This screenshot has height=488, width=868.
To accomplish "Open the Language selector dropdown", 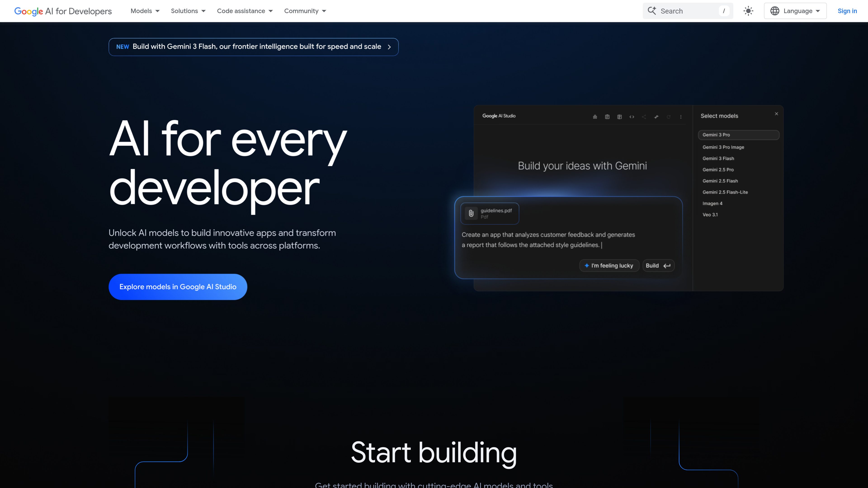I will [x=795, y=11].
